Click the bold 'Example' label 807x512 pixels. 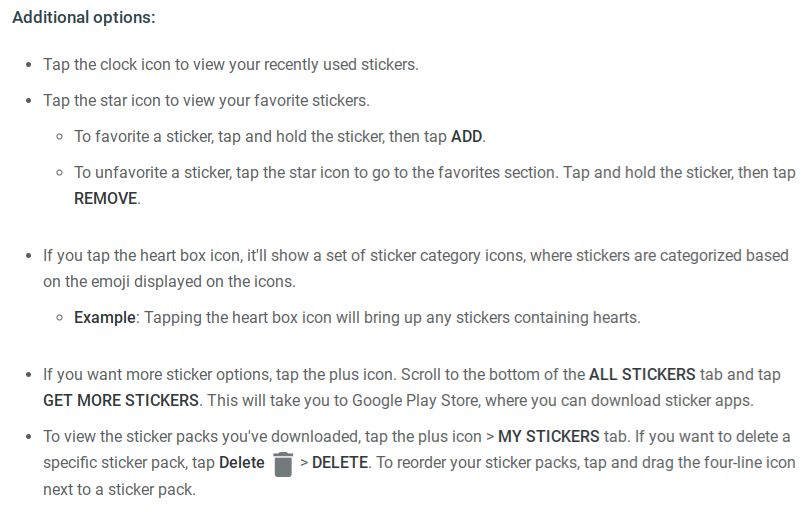coord(104,317)
